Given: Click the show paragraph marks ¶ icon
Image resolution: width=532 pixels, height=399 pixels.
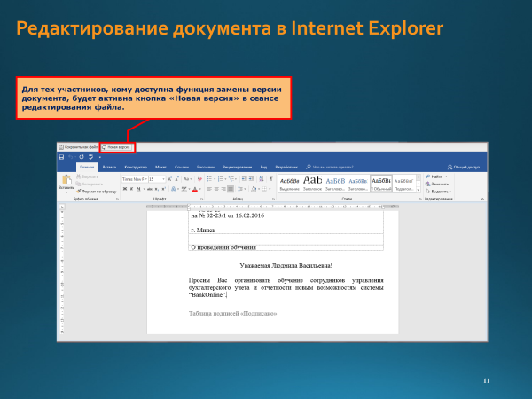Looking at the screenshot, I should point(270,178).
